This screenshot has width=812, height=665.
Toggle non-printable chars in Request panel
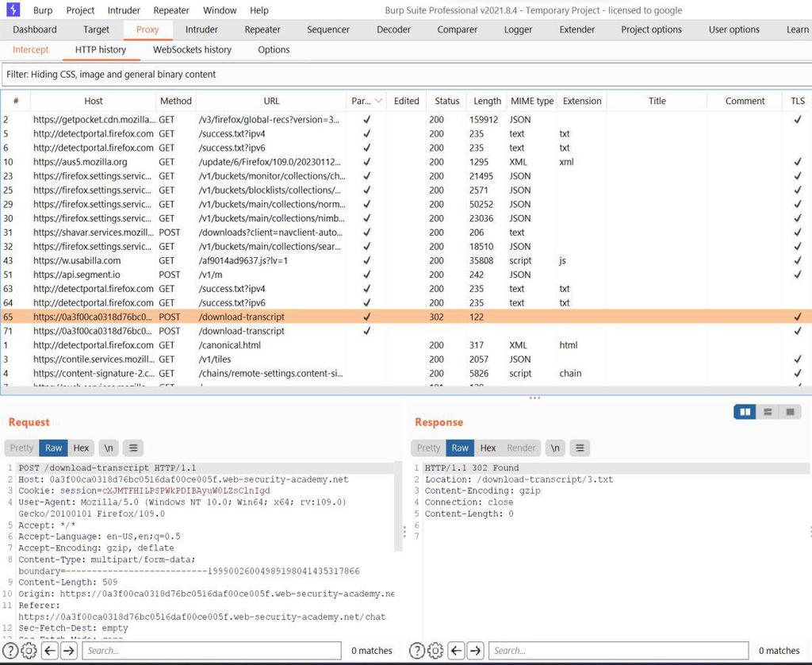[108, 448]
